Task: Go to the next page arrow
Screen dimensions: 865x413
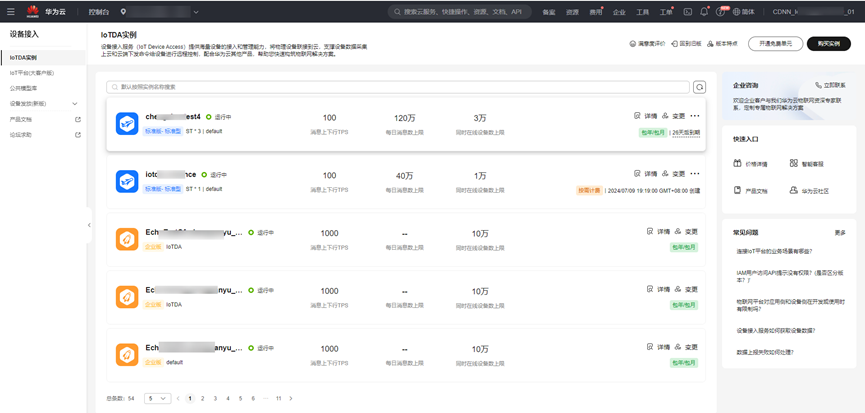Action: pos(291,398)
